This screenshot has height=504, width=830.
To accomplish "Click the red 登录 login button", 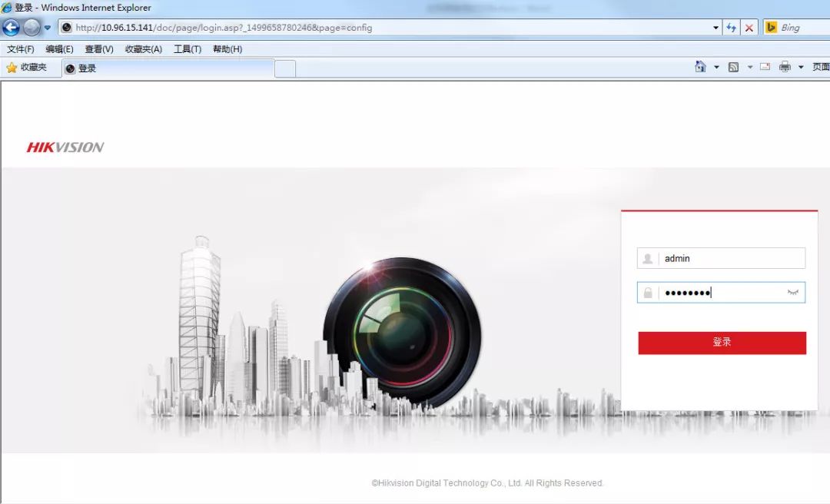I will coord(722,343).
